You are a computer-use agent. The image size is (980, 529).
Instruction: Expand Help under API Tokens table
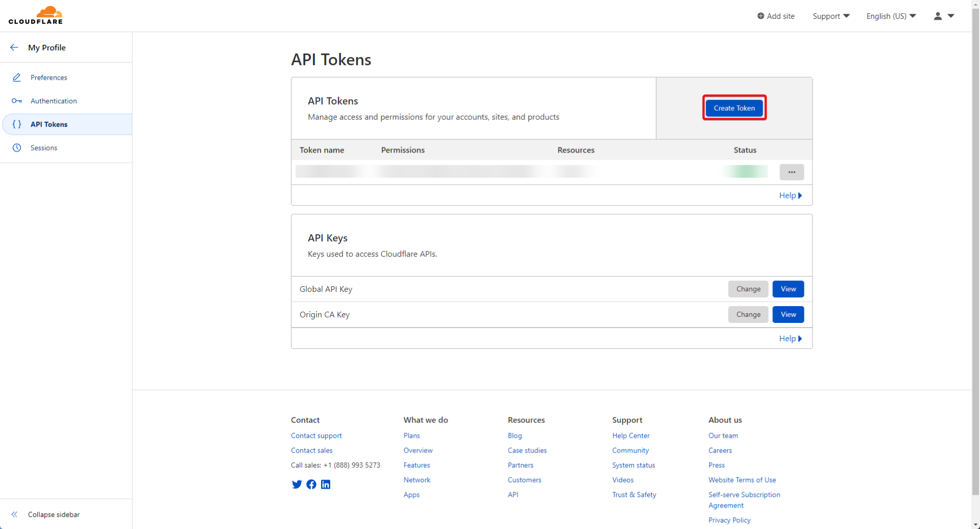pos(790,195)
